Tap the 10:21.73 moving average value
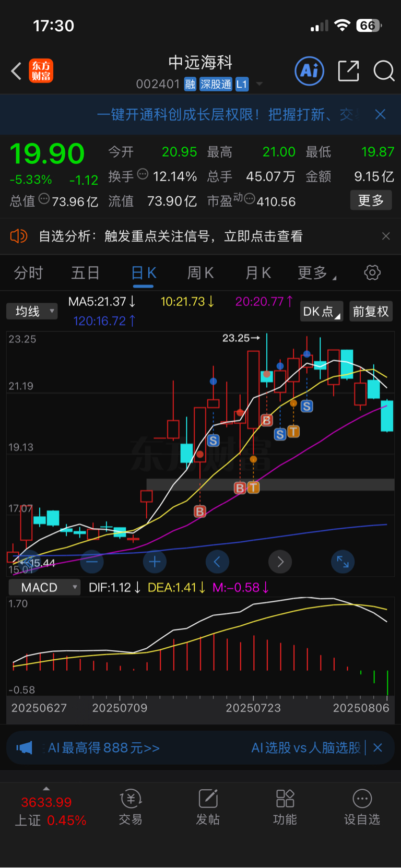This screenshot has height=868, width=401. click(x=187, y=302)
